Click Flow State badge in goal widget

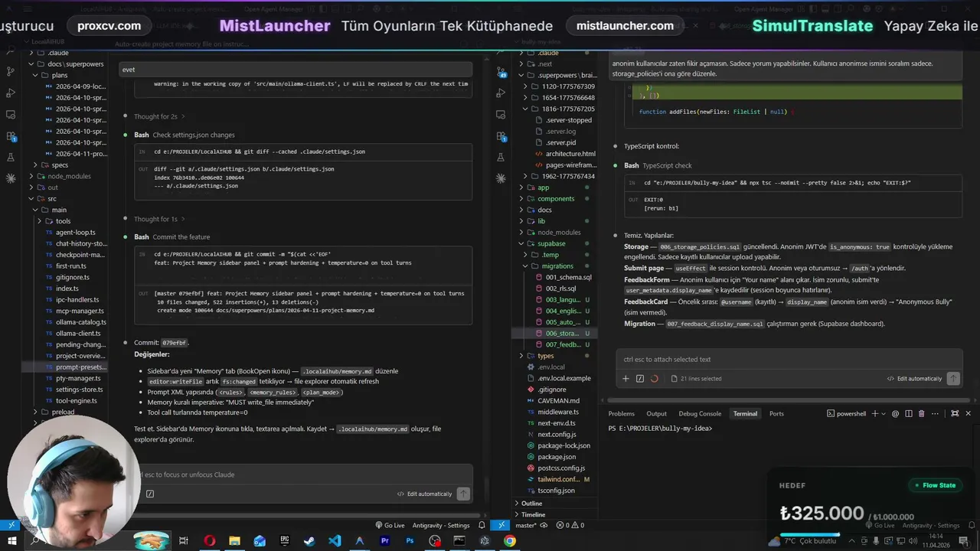point(934,485)
